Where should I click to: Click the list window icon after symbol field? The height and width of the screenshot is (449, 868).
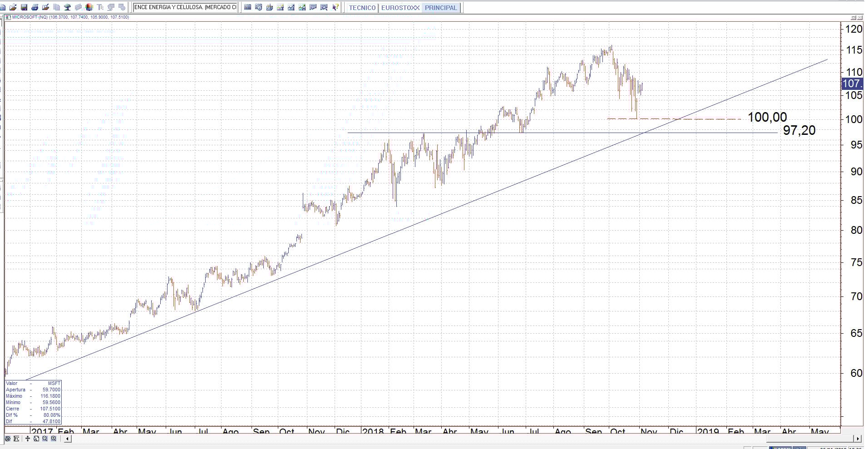(x=247, y=7)
